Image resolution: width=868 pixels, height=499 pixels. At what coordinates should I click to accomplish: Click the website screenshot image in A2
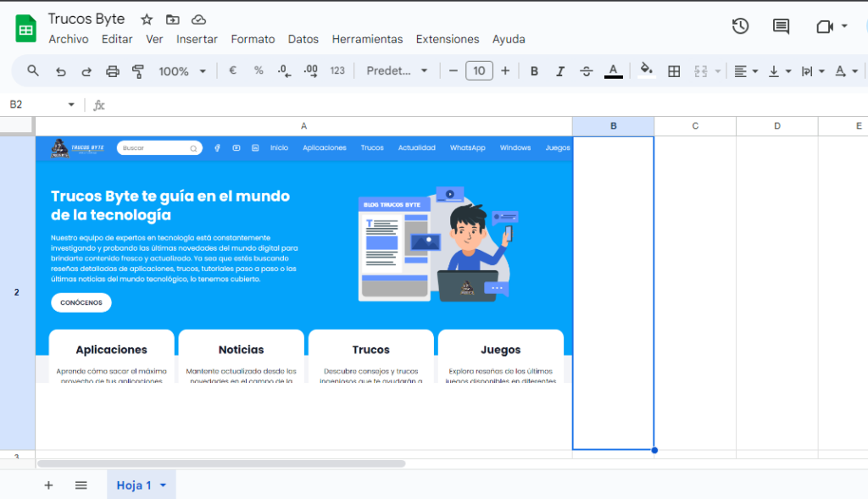304,260
